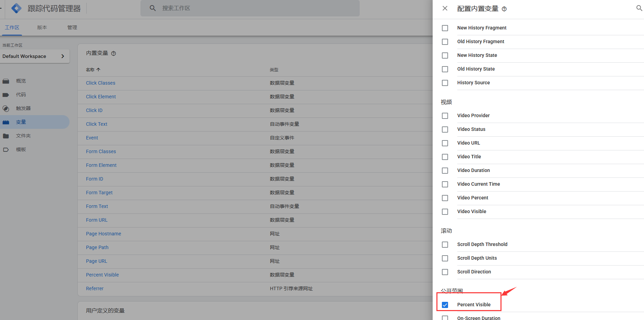
Task: Check the Video Current Time variable
Action: pyautogui.click(x=445, y=184)
